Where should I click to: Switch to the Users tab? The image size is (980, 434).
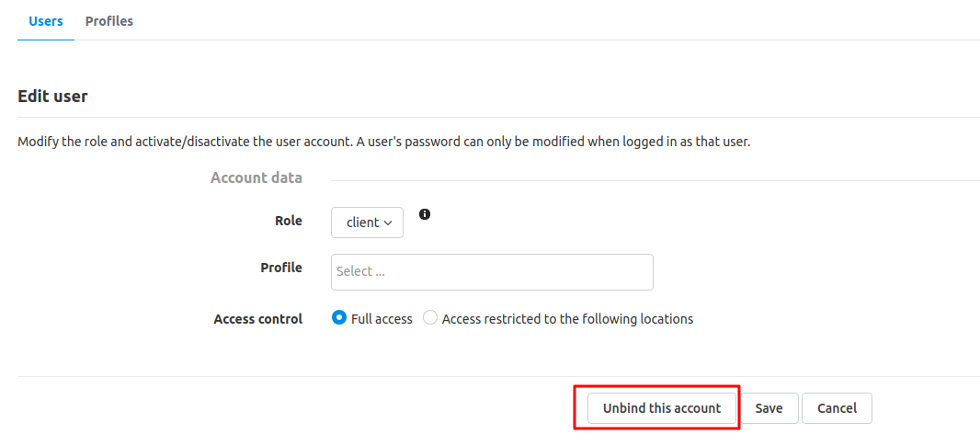point(46,21)
